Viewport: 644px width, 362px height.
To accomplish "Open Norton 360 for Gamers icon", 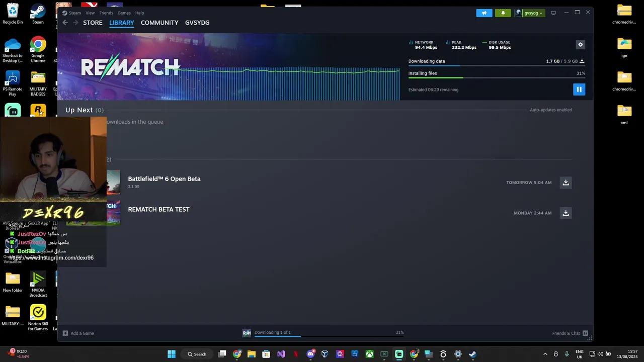I will (38, 318).
